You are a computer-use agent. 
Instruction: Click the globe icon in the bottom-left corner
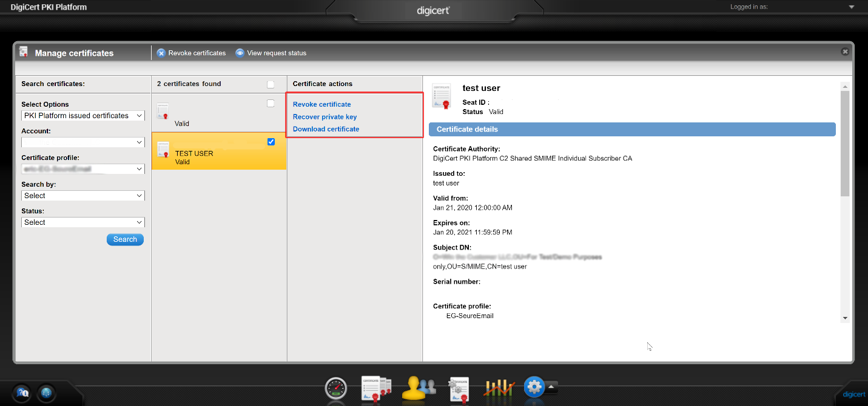tap(46, 393)
